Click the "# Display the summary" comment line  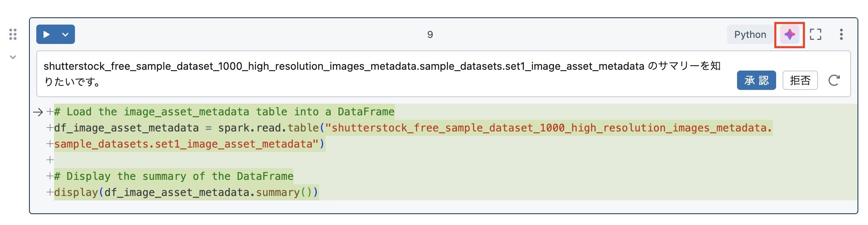pos(173,176)
